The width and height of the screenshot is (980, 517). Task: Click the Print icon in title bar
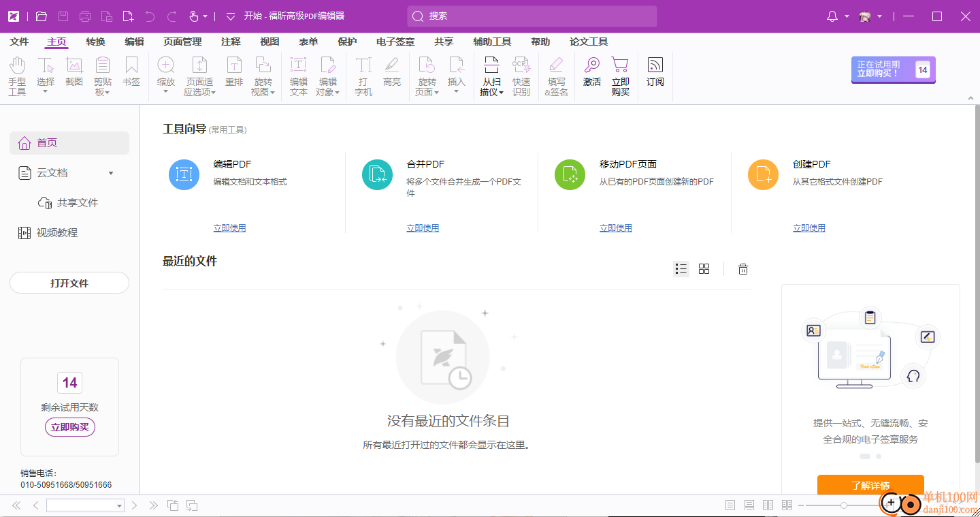[x=85, y=16]
